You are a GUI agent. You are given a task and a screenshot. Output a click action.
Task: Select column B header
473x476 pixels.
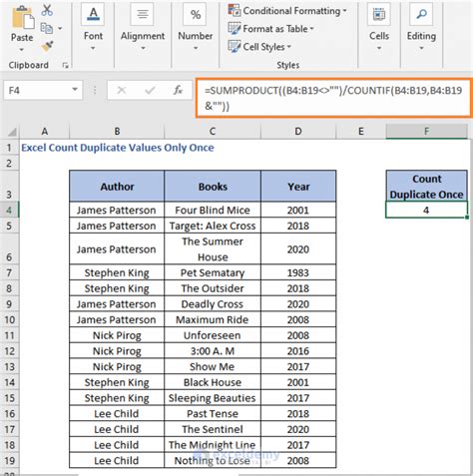point(117,132)
